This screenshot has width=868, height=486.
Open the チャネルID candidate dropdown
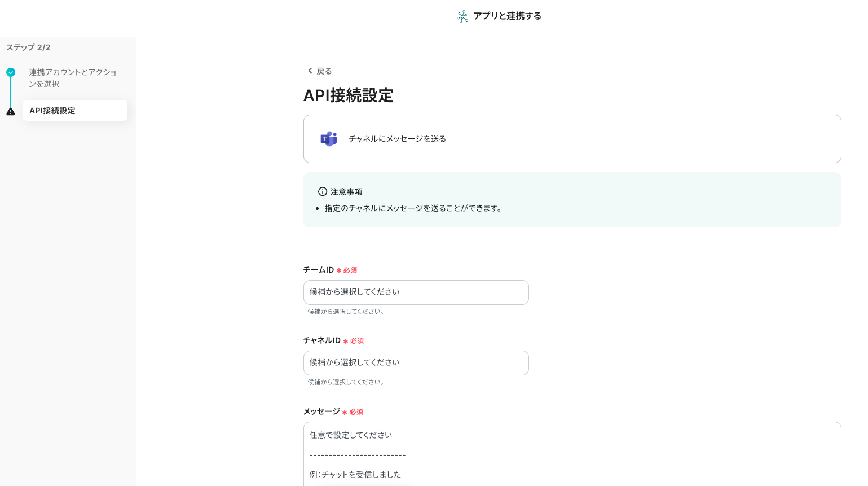pos(416,363)
